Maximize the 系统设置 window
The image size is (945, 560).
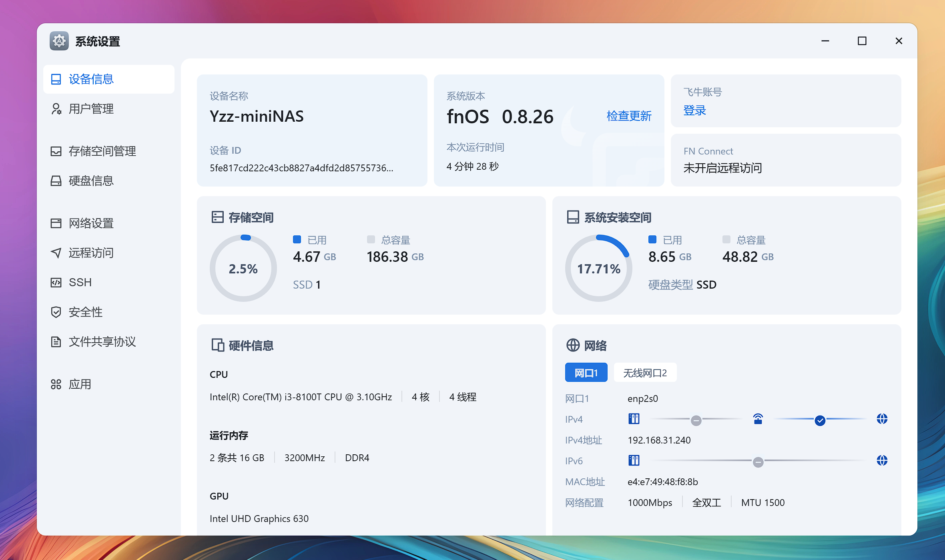(x=862, y=41)
